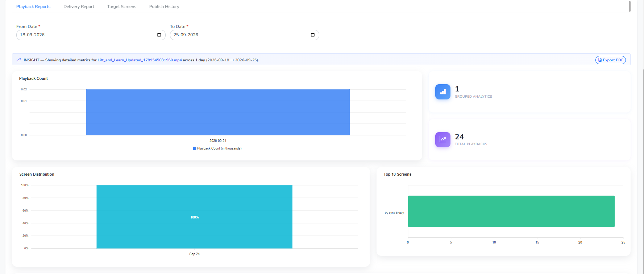Click the "Top 10 Screens" chart heading
644x274 pixels.
coord(398,174)
